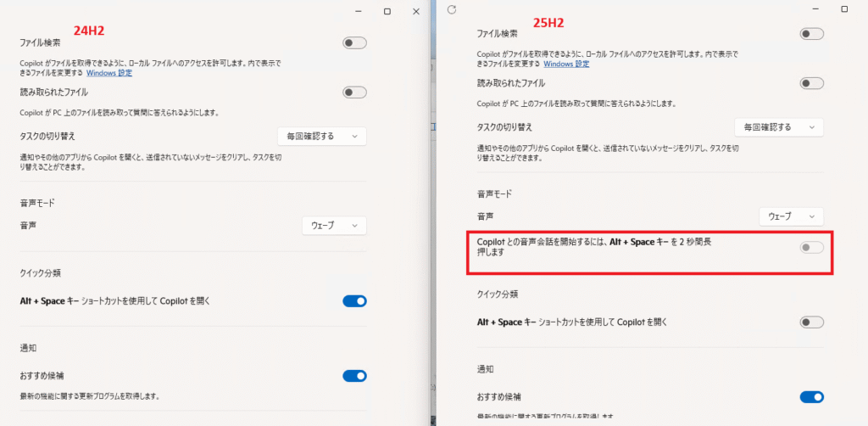Open Windows 設定 link in 24H2 window
868x426 pixels.
tap(109, 73)
